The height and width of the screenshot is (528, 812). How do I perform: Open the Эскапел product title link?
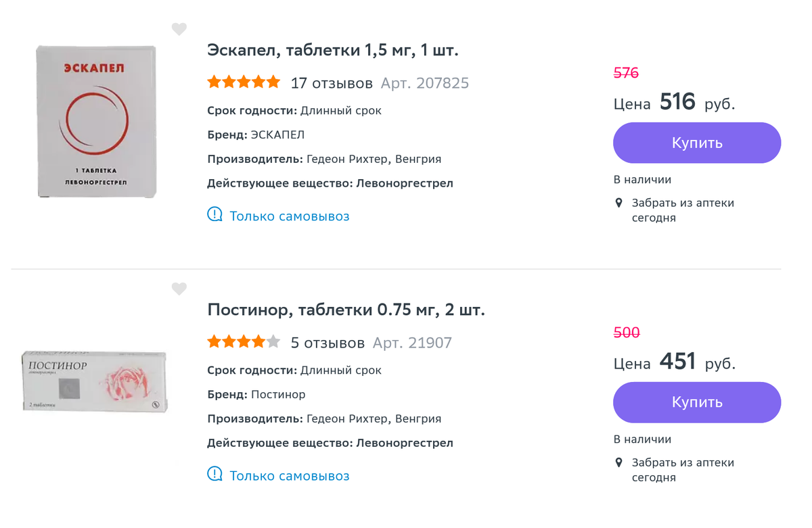[x=333, y=50]
